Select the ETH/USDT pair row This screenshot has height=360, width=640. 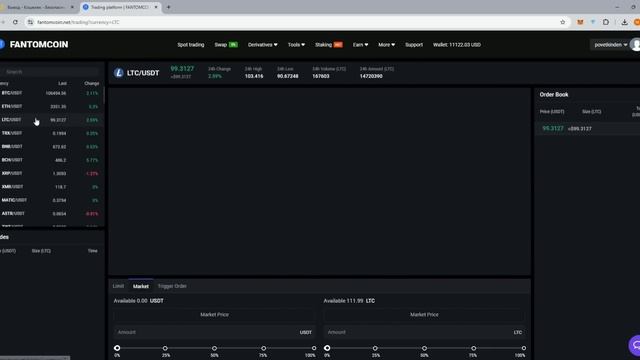click(x=51, y=107)
